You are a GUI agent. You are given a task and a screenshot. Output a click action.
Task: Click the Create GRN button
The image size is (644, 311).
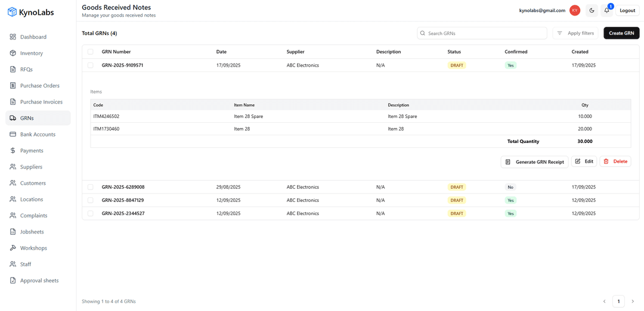tap(621, 33)
